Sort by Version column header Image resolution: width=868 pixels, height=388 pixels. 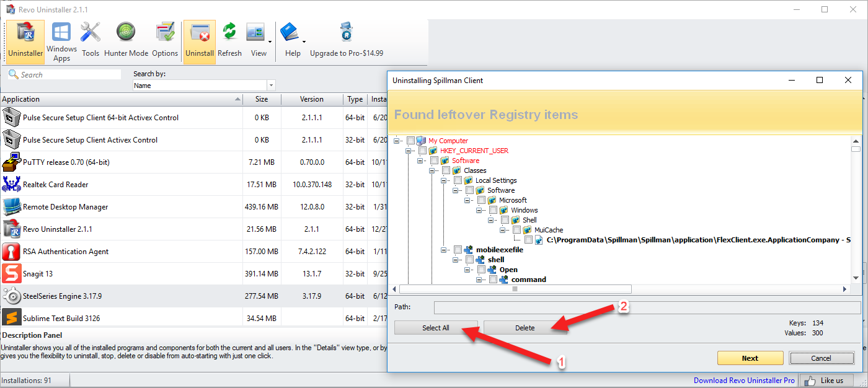tap(312, 99)
